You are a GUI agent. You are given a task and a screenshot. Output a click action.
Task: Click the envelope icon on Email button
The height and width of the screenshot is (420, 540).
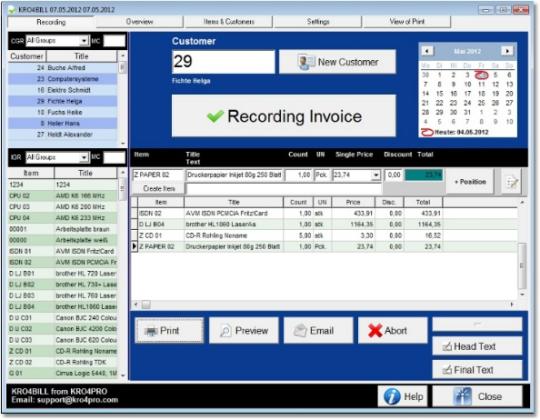tap(300, 331)
